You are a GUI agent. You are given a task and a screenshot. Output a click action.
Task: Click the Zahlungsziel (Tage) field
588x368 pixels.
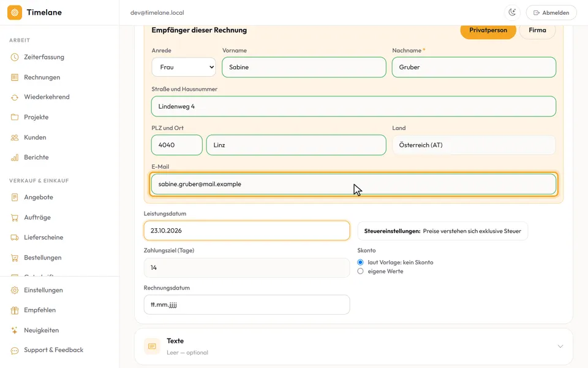(x=247, y=268)
